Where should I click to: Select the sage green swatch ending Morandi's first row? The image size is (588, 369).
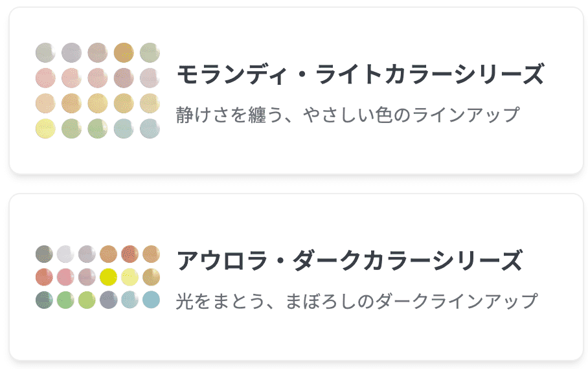pyautogui.click(x=150, y=52)
